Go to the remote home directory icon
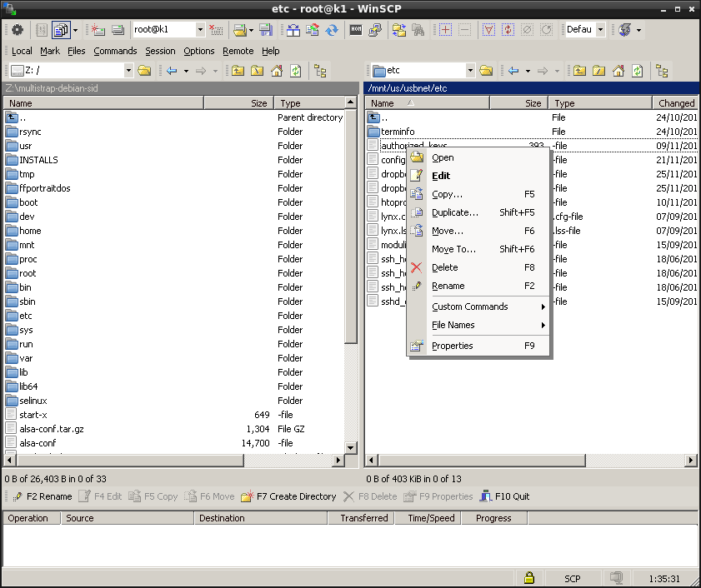 618,71
